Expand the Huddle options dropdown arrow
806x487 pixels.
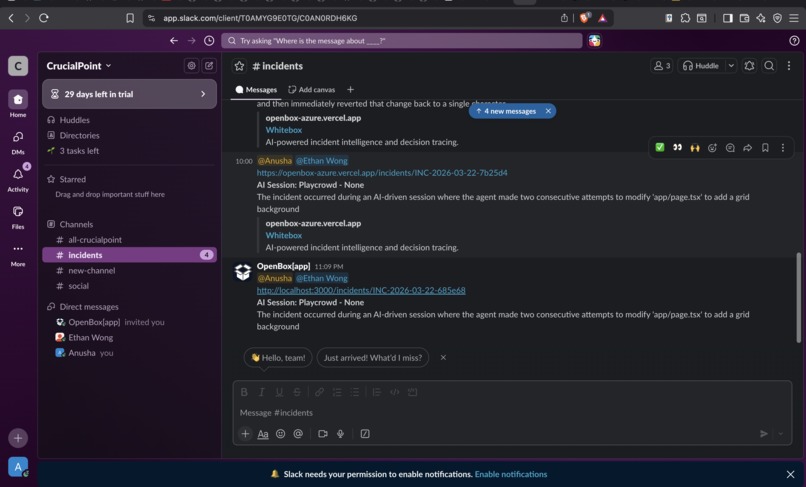tap(730, 66)
